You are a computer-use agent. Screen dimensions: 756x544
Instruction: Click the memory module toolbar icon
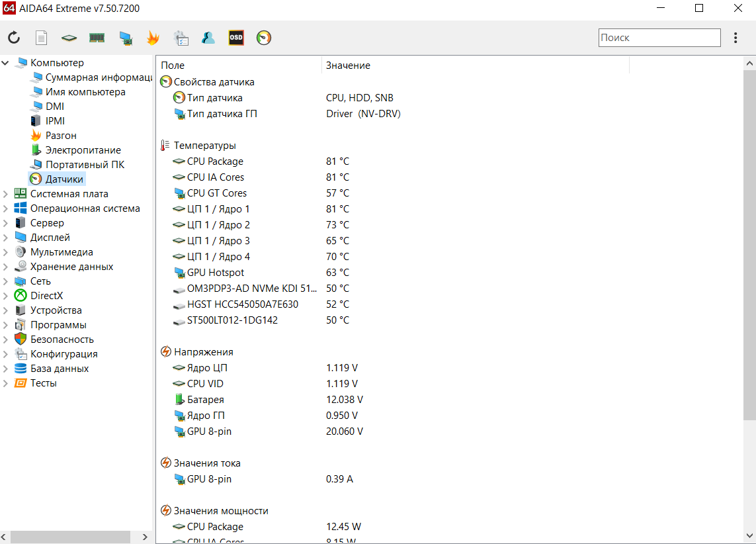point(97,38)
